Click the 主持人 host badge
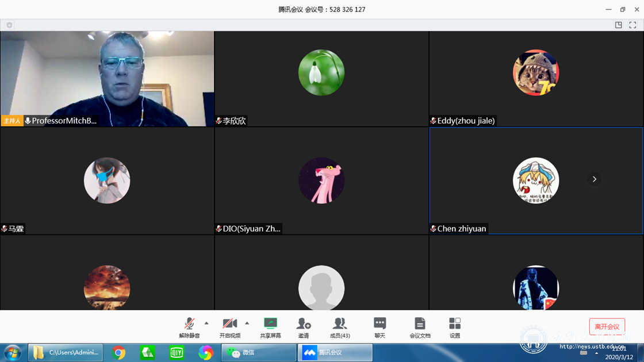 12,121
